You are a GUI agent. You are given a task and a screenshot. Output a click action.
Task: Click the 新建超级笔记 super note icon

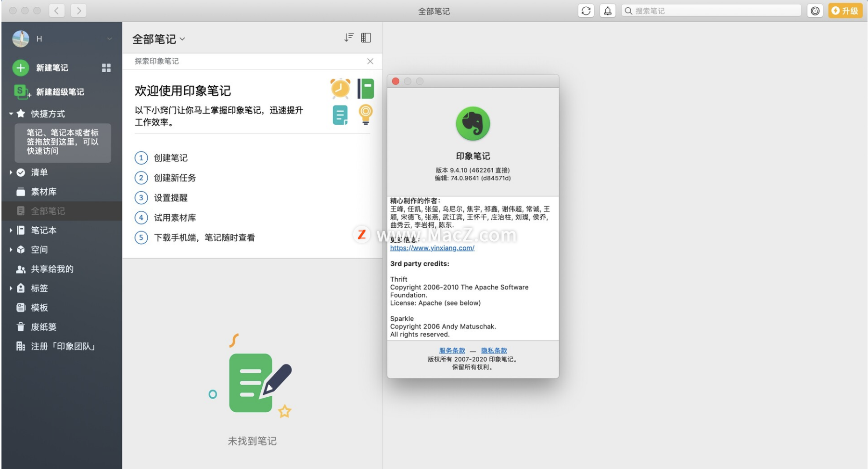click(x=21, y=91)
